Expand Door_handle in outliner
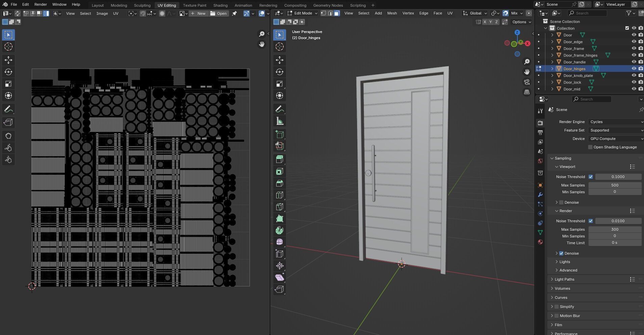 coord(552,62)
